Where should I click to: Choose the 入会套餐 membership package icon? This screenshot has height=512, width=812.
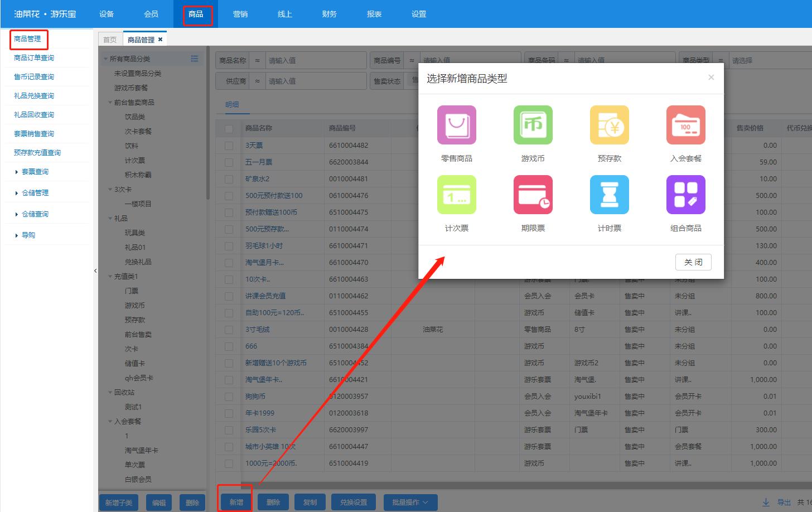point(686,125)
